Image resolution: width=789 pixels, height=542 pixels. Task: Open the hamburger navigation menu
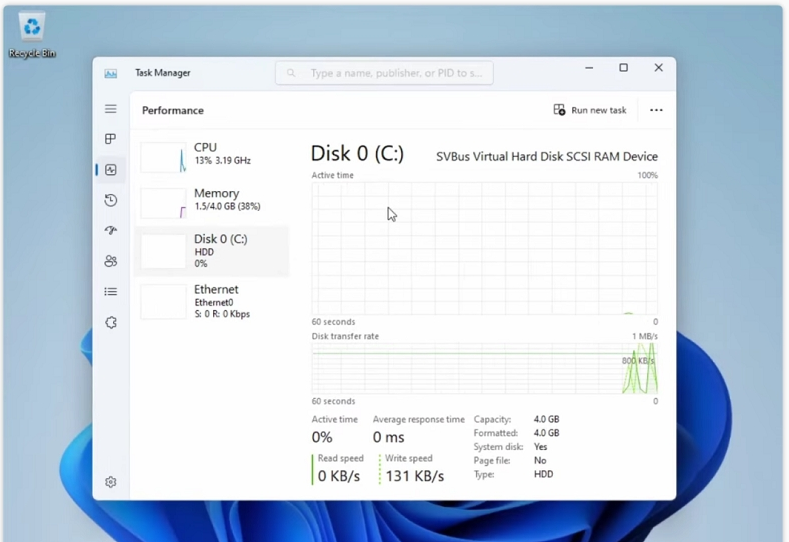click(111, 109)
